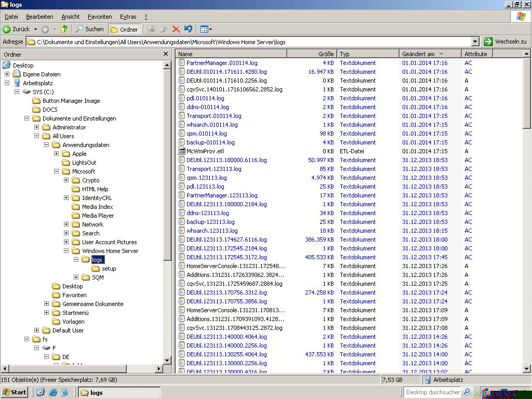Select file DEUtil.123113.130255.4064.log
The width and height of the screenshot is (532, 399).
(227, 354)
